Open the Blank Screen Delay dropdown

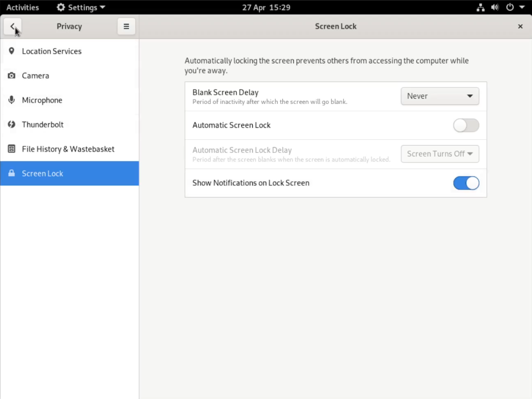click(440, 96)
